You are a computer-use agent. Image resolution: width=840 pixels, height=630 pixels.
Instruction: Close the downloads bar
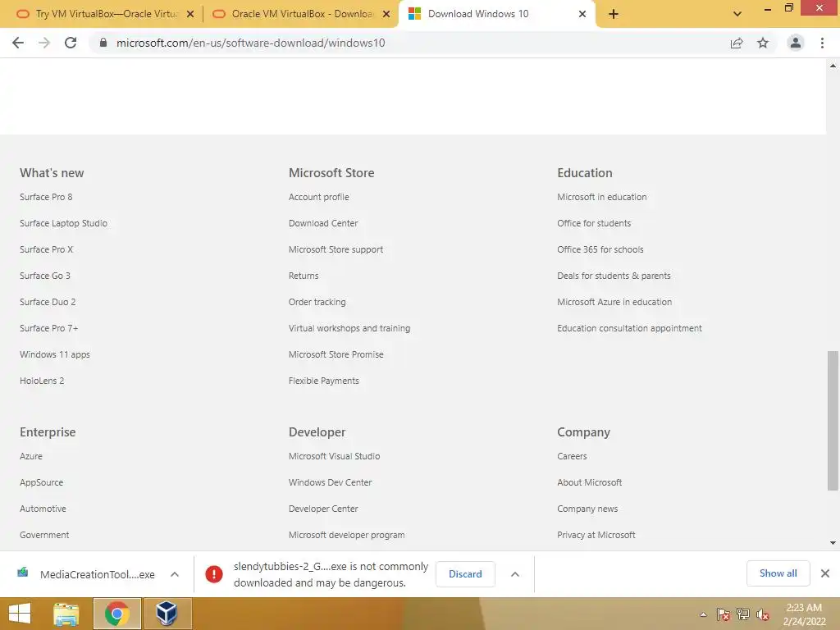point(825,573)
